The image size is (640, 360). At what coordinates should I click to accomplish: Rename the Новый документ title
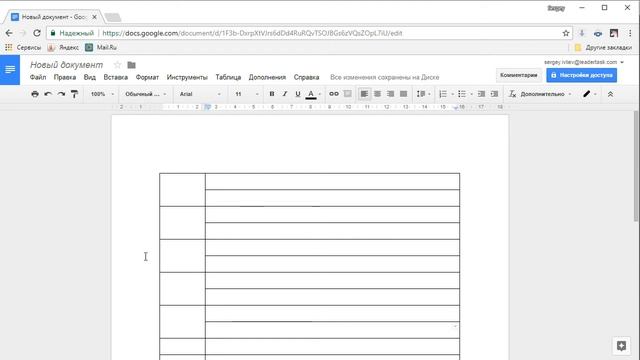(x=67, y=65)
